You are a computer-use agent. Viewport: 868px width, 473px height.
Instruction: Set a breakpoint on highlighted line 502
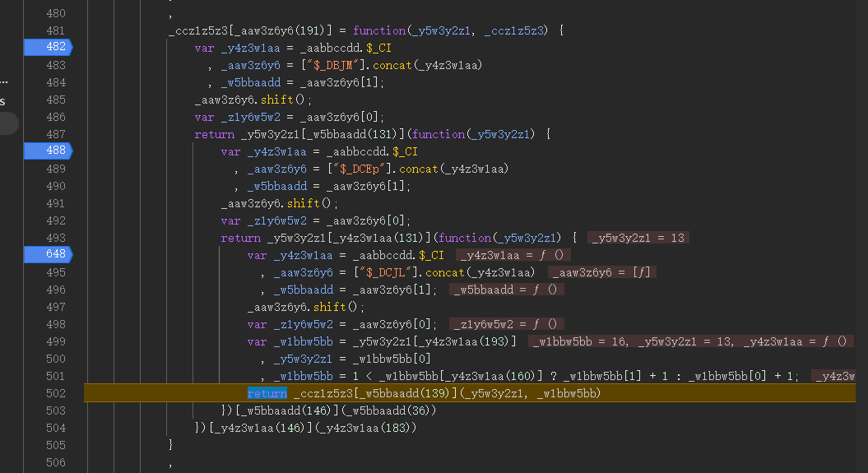click(55, 393)
